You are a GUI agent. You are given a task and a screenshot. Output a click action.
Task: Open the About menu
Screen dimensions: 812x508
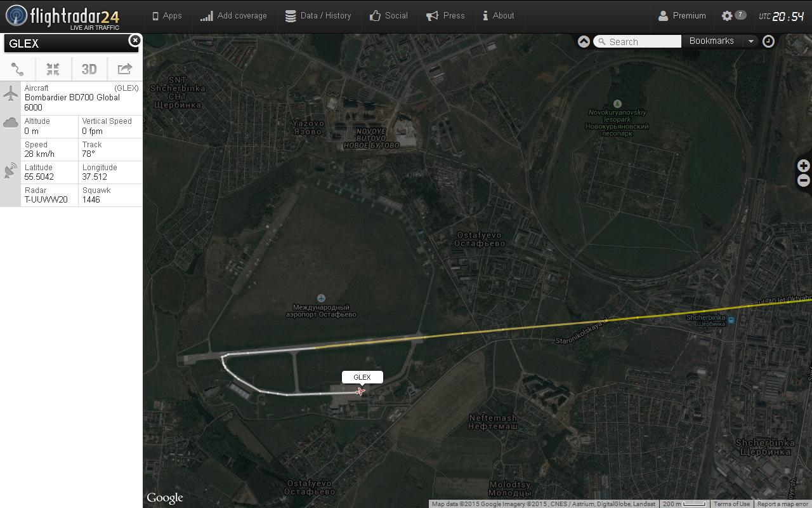[x=499, y=16]
